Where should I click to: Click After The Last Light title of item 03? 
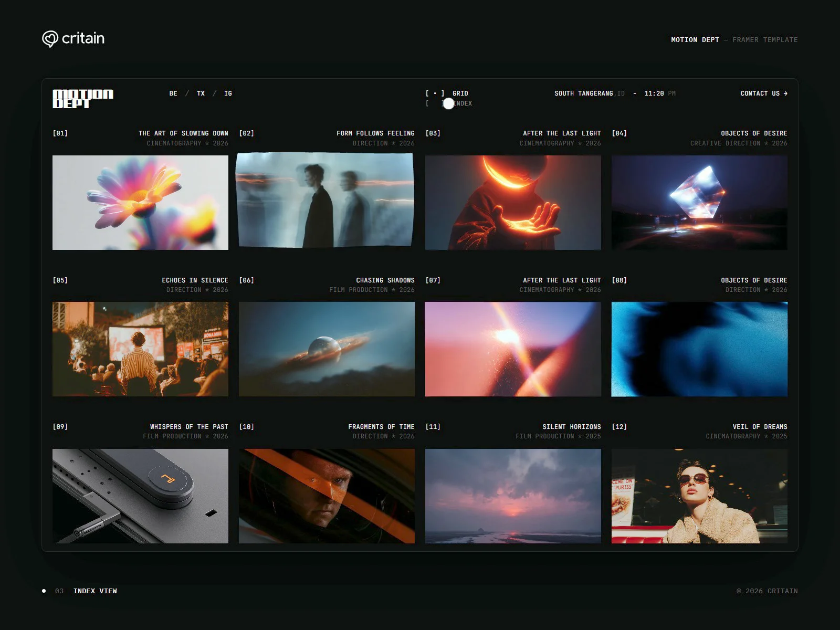click(562, 133)
